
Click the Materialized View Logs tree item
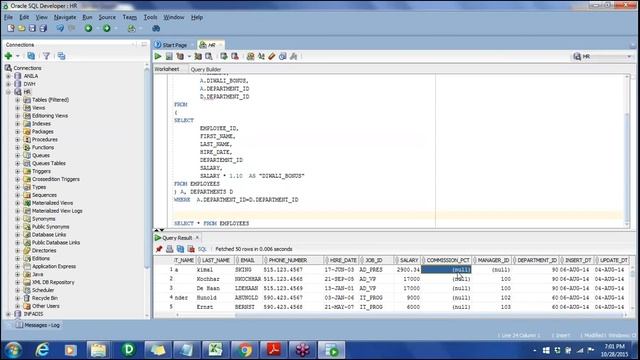[x=57, y=211]
